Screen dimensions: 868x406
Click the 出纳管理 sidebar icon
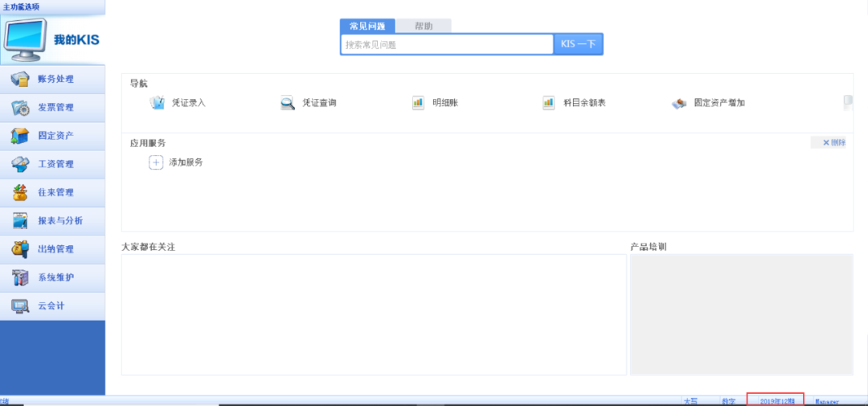coord(20,248)
